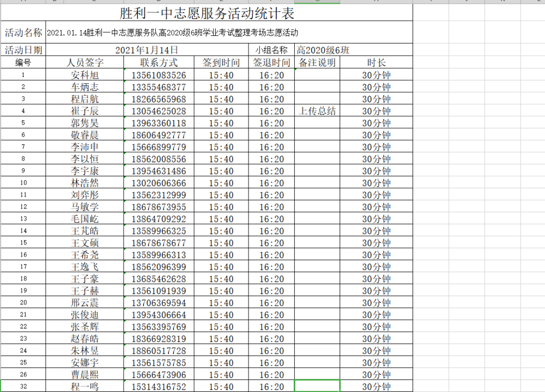This screenshot has height=392, width=545.
Task: Click the 小组名称 cell
Action: (x=271, y=50)
